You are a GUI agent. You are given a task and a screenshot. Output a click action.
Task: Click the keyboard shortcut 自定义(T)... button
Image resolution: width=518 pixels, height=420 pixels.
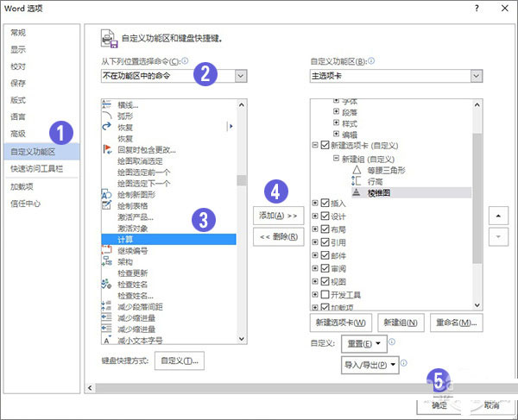180,360
